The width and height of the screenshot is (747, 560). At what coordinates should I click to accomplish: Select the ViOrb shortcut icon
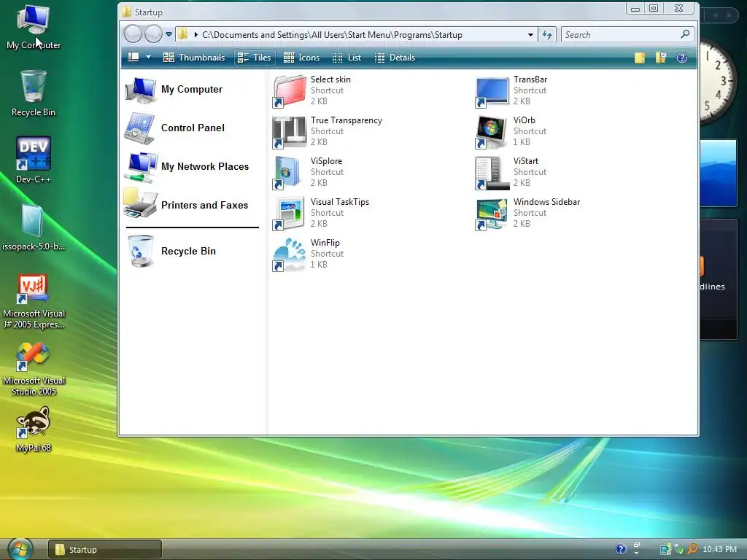[491, 132]
